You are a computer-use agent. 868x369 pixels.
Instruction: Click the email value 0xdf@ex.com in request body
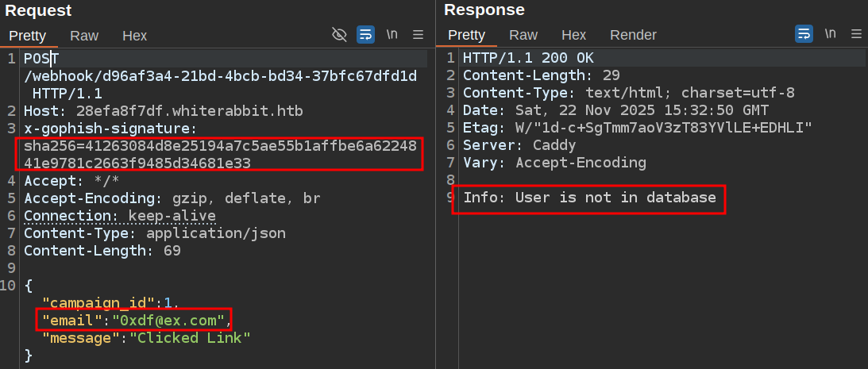point(170,320)
